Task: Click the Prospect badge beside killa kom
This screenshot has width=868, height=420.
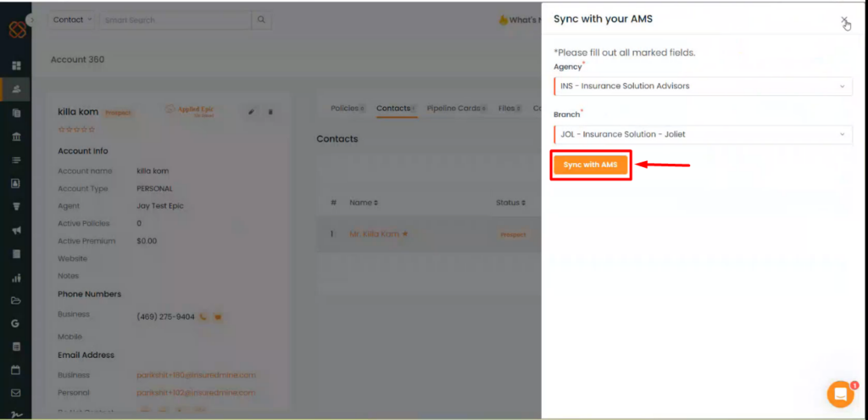Action: point(118,113)
